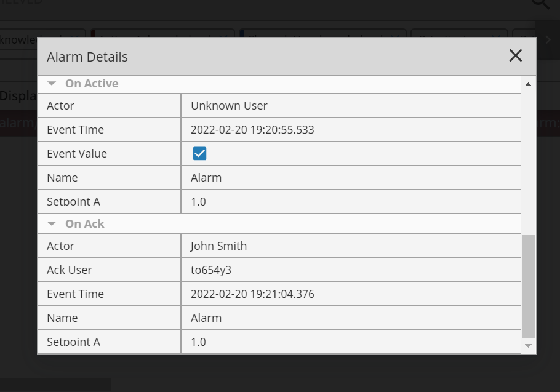The height and width of the screenshot is (392, 560).
Task: Select the John Smith actor value
Action: (218, 246)
